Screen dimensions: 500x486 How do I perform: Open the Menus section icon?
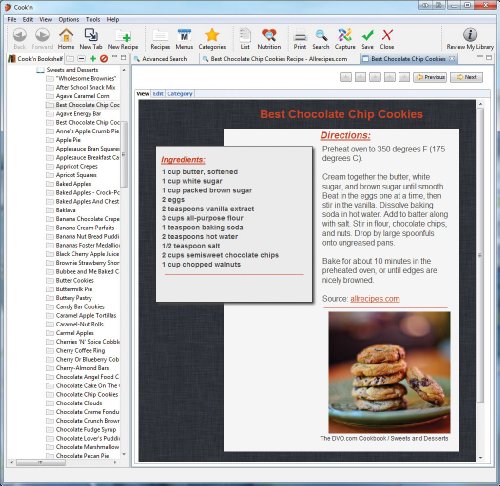(x=184, y=39)
